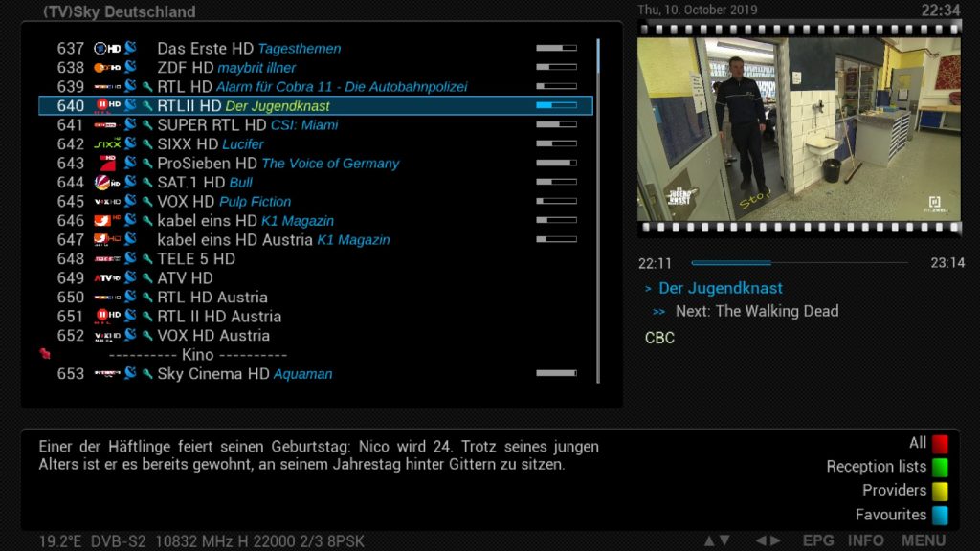Click the '19.2°E DVB-S2 10832 MHz' transponder info
Image resolution: width=980 pixels, height=551 pixels.
point(201,541)
